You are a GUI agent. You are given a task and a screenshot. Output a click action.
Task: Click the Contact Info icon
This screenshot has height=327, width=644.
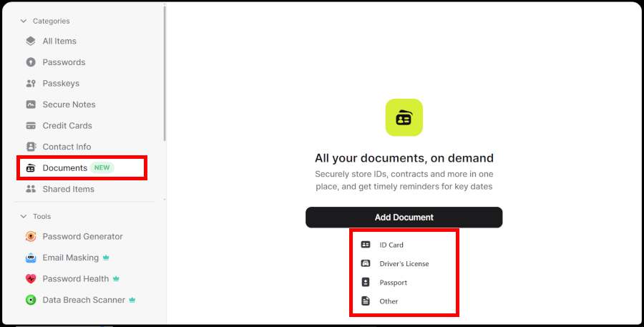[31, 147]
